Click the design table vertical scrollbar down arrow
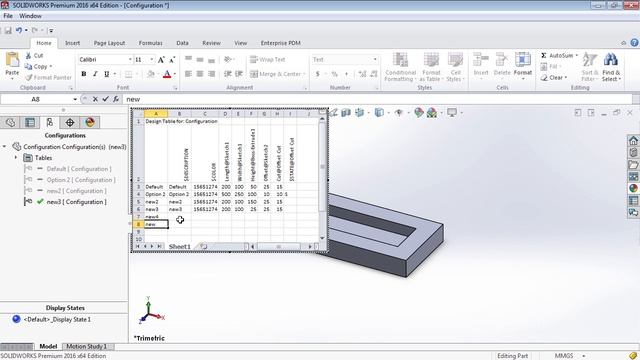 (322, 238)
